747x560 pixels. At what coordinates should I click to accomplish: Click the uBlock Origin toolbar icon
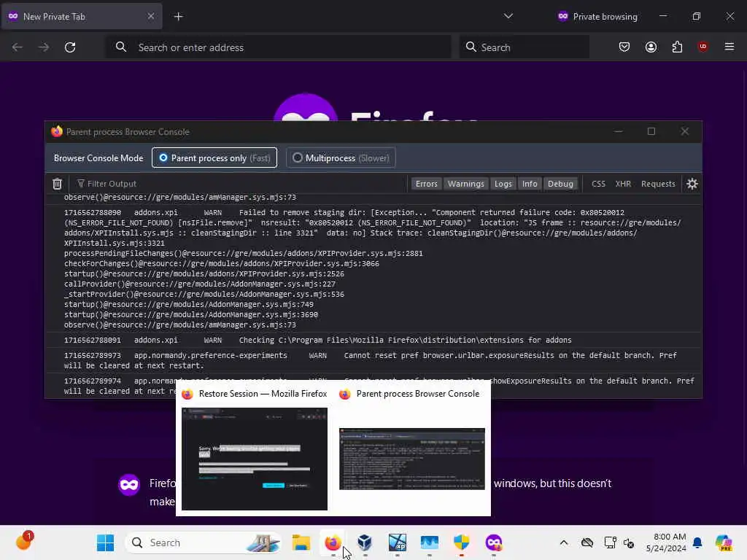click(x=703, y=47)
